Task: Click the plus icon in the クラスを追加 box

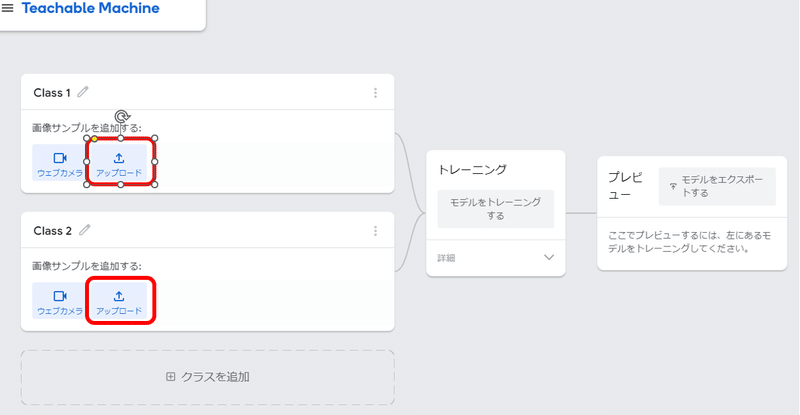Action: [x=170, y=377]
